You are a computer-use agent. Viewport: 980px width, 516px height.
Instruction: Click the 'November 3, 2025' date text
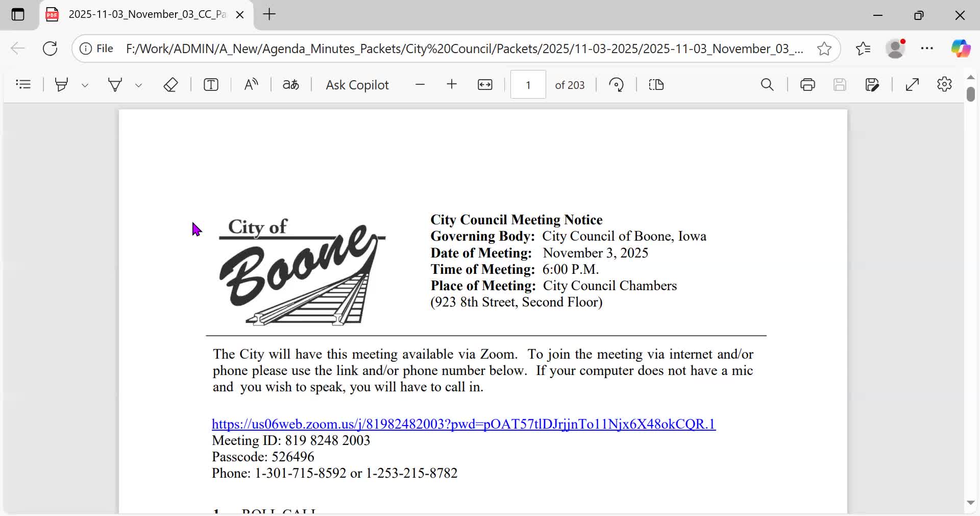595,253
